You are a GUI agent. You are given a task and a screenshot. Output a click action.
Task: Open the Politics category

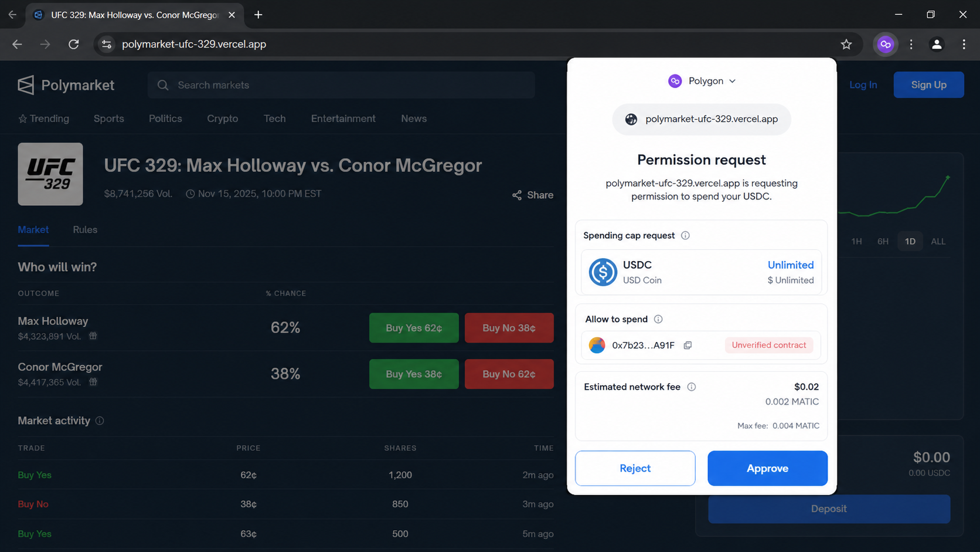pos(165,118)
